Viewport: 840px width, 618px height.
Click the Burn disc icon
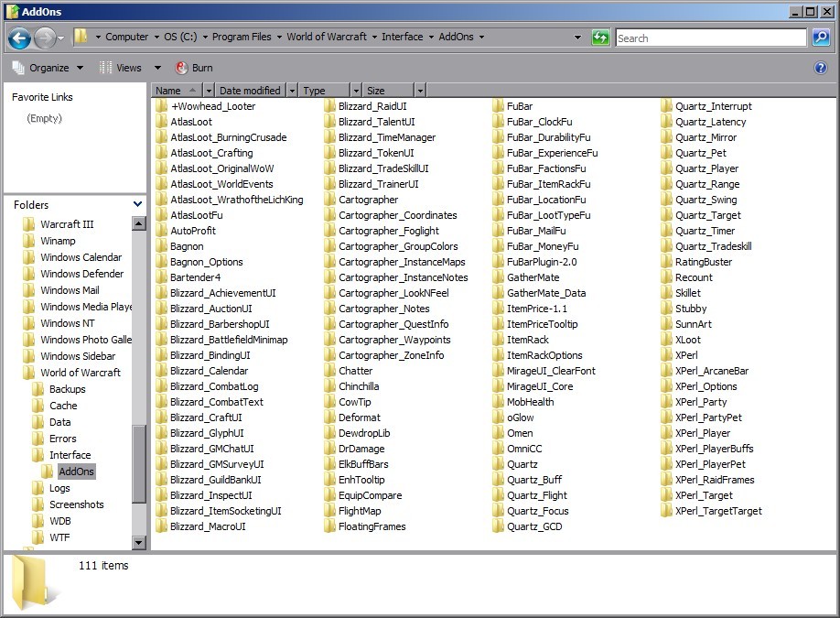(181, 68)
